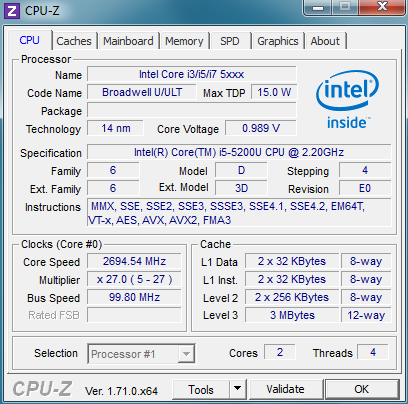Click the L1 Data 8-way value
Image resolution: width=408 pixels, height=404 pixels.
tap(366, 261)
